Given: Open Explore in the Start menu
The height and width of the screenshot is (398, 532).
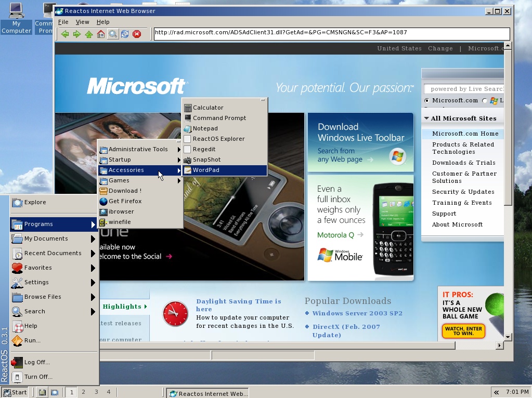Looking at the screenshot, I should 54,203.
